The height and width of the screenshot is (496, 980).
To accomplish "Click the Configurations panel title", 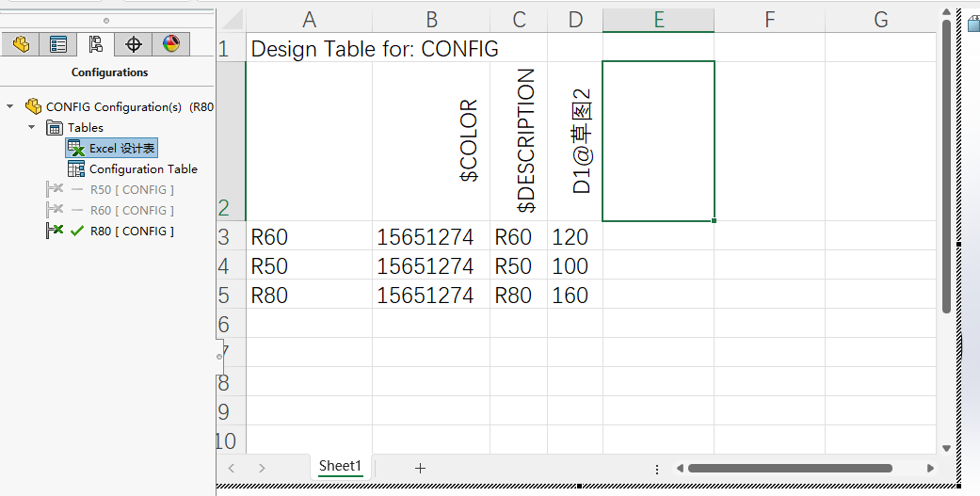I will (x=109, y=72).
